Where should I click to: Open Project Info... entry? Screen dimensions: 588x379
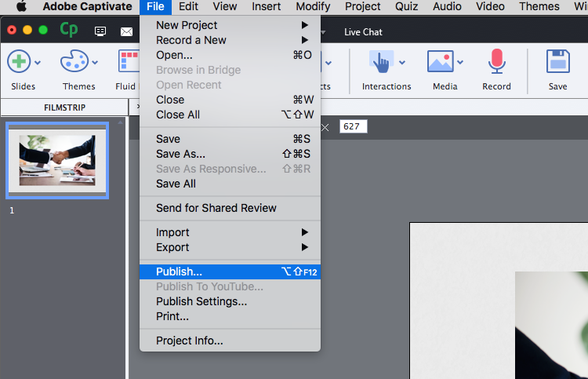click(230, 341)
